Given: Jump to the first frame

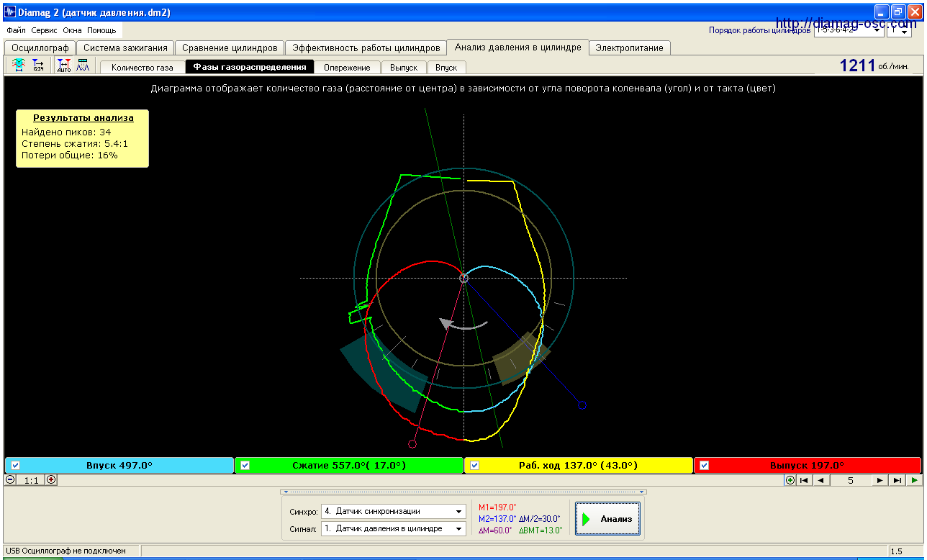Looking at the screenshot, I should pos(805,480).
